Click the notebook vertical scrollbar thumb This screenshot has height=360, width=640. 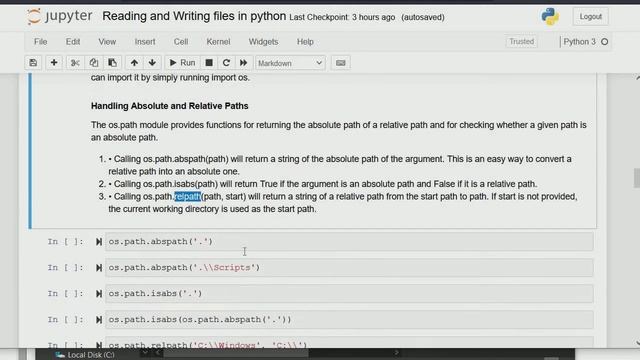coord(637,178)
